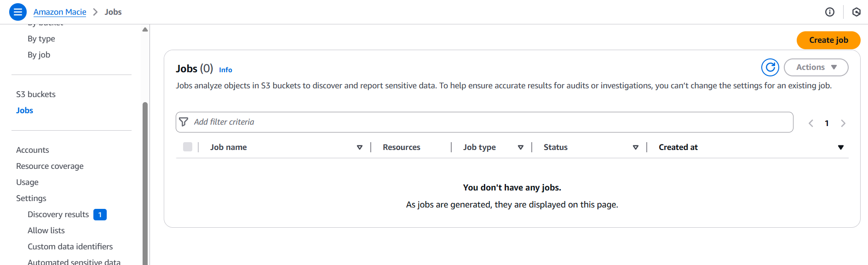The height and width of the screenshot is (265, 868).
Task: Sort by Job name column arrow
Action: (x=360, y=147)
